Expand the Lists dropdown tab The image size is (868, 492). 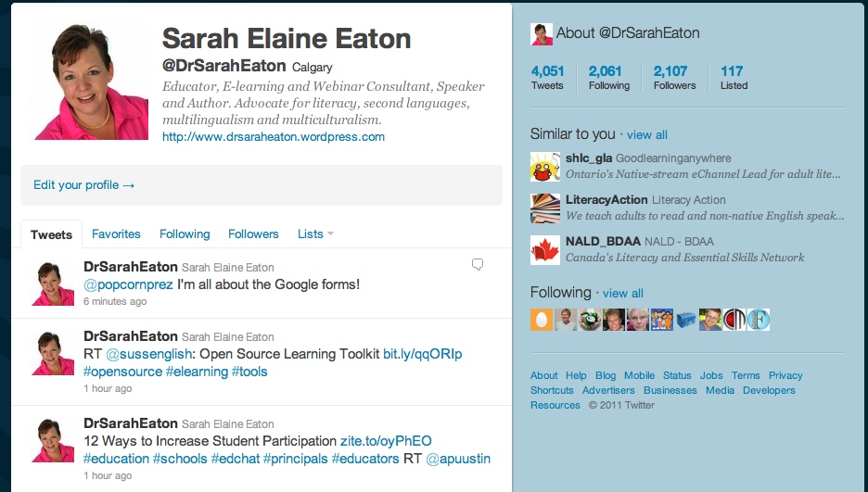pyautogui.click(x=315, y=234)
